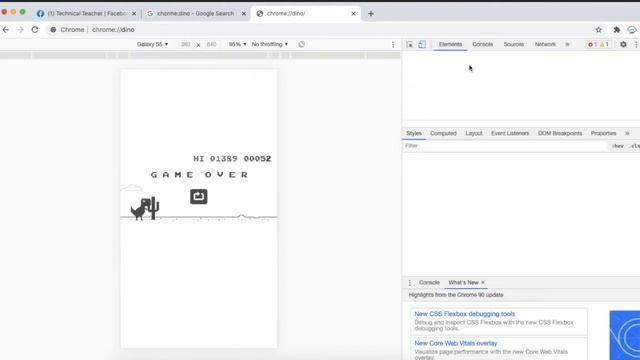Open the Sources panel
Image resolution: width=640 pixels, height=360 pixels.
pyautogui.click(x=513, y=44)
